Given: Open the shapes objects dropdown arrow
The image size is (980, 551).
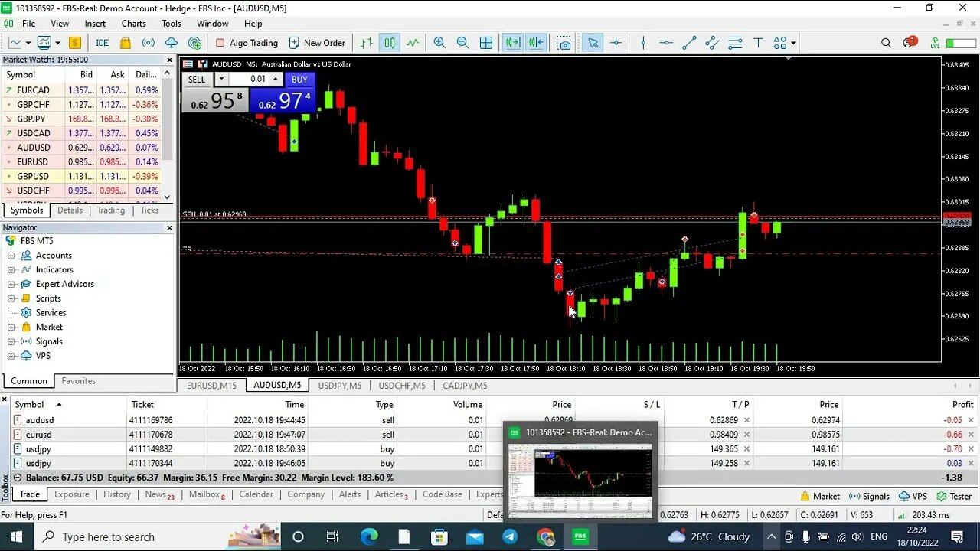Looking at the screenshot, I should pos(793,43).
